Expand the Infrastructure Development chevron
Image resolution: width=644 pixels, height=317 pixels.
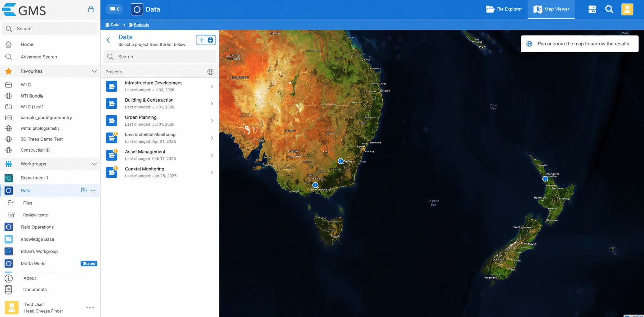[212, 86]
